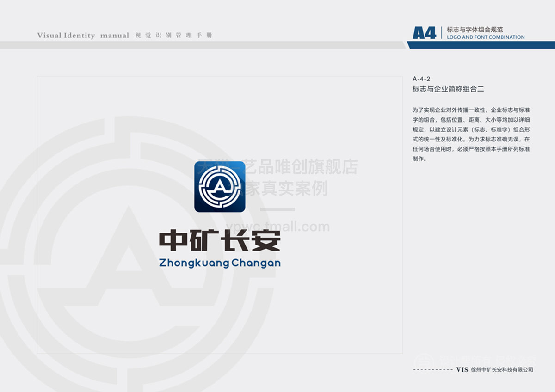Click the paragraph line starting 为了实现企业对外传播
This screenshot has width=555, height=392.
(471, 110)
